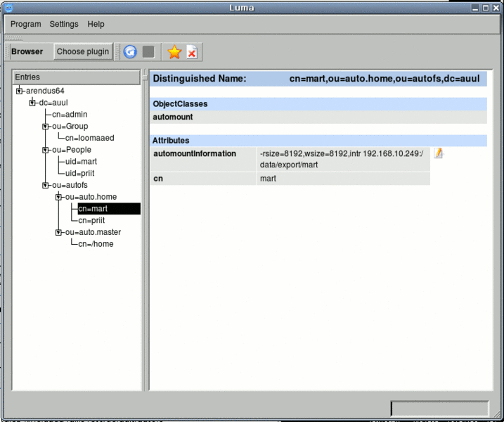Click the Attributes section header
Screen dimensions: 504x422
tap(318, 141)
